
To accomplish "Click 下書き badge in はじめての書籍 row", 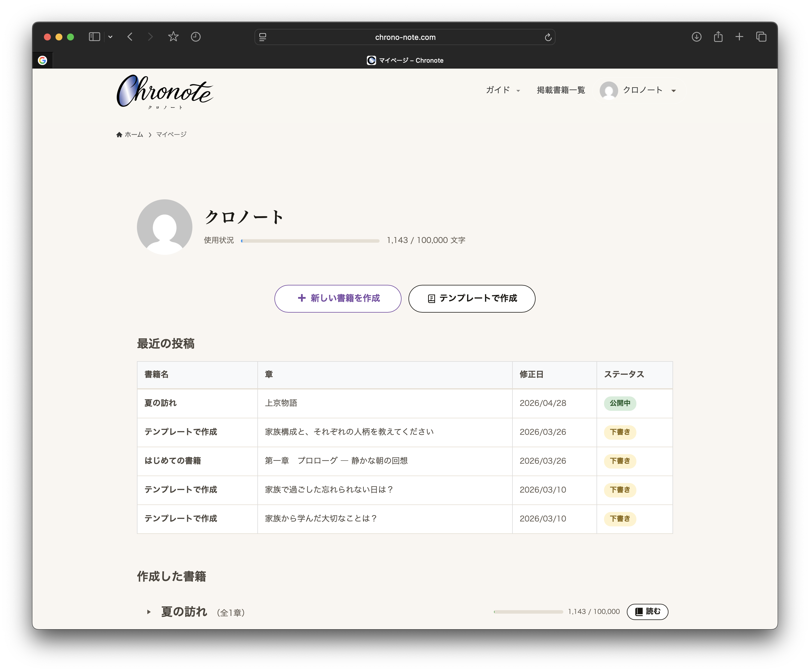I will tap(620, 461).
